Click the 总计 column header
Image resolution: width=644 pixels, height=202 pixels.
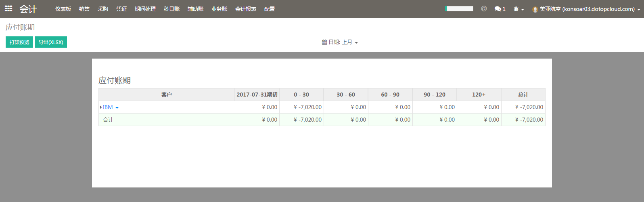(x=523, y=95)
